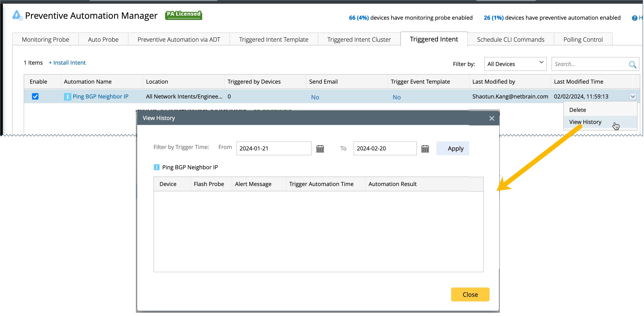This screenshot has width=644, height=316.
Task: Switch to the Triggered Intent Template tab
Action: pyautogui.click(x=274, y=39)
